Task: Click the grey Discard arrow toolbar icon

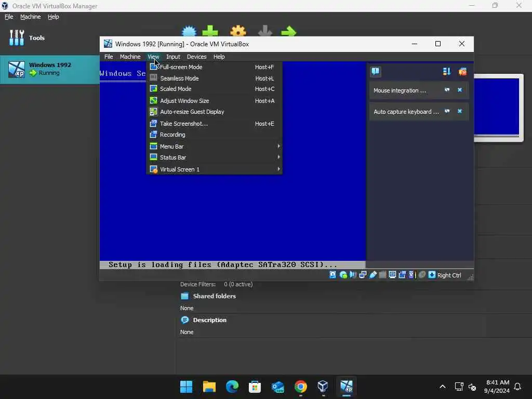Action: [x=265, y=31]
